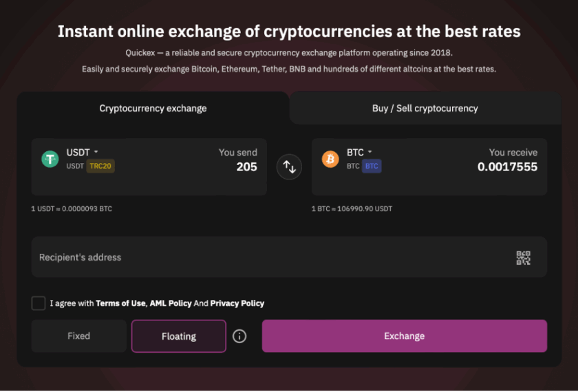Focus the Recipient's address field
The image size is (578, 392).
pos(268,257)
